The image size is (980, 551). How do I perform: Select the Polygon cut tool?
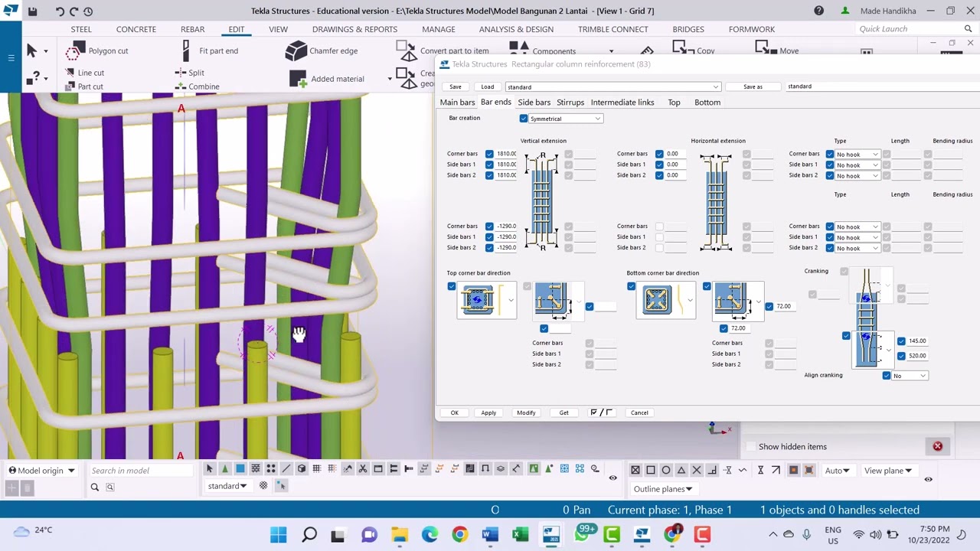[97, 51]
